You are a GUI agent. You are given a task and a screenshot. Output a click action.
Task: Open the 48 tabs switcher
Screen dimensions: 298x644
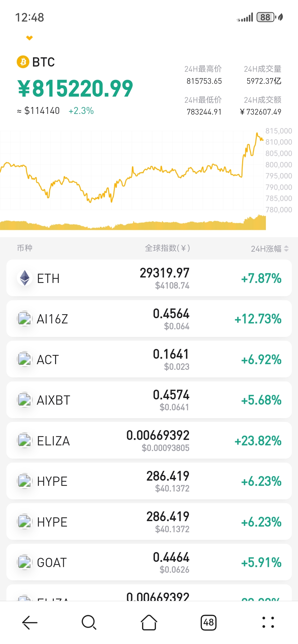point(209,622)
